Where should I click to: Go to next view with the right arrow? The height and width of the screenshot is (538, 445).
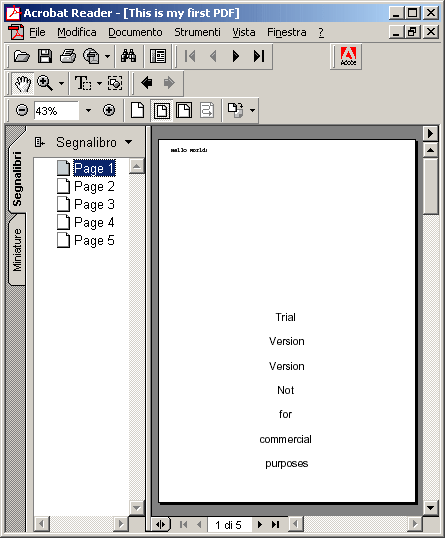point(169,83)
